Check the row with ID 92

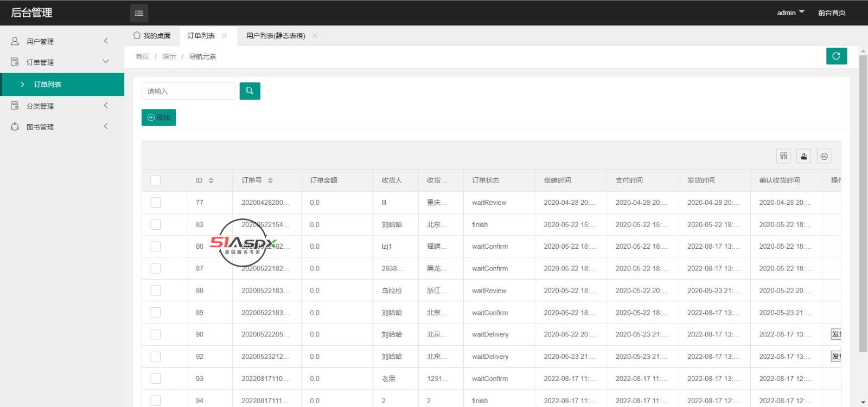point(156,357)
